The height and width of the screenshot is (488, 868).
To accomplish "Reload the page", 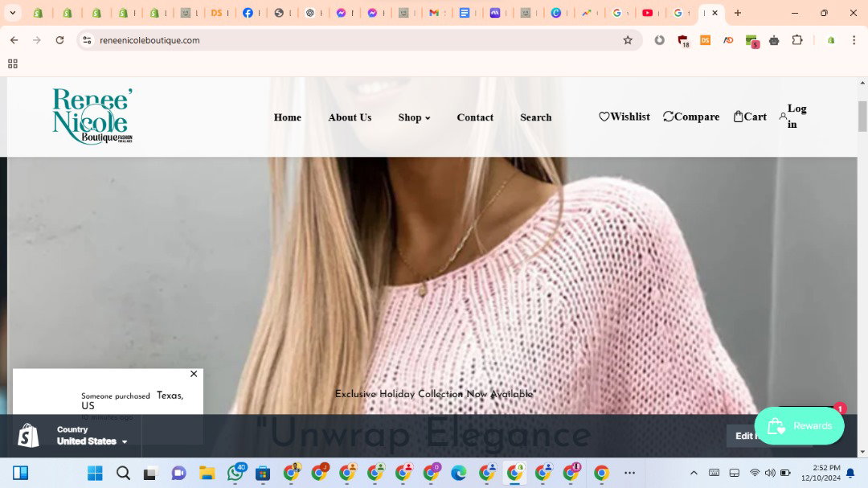I will click(x=59, y=40).
